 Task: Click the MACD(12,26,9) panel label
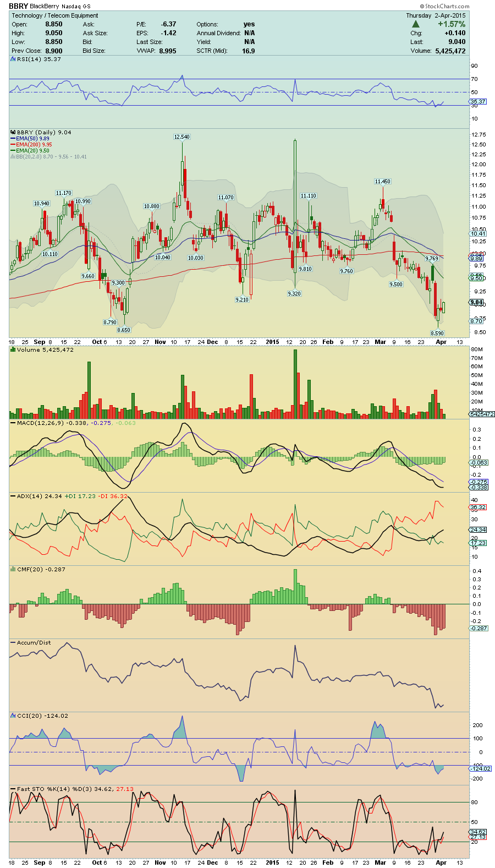point(41,423)
